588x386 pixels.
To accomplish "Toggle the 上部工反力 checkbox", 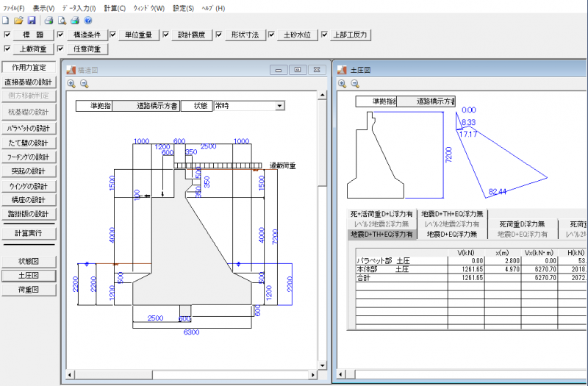I will tap(324, 35).
